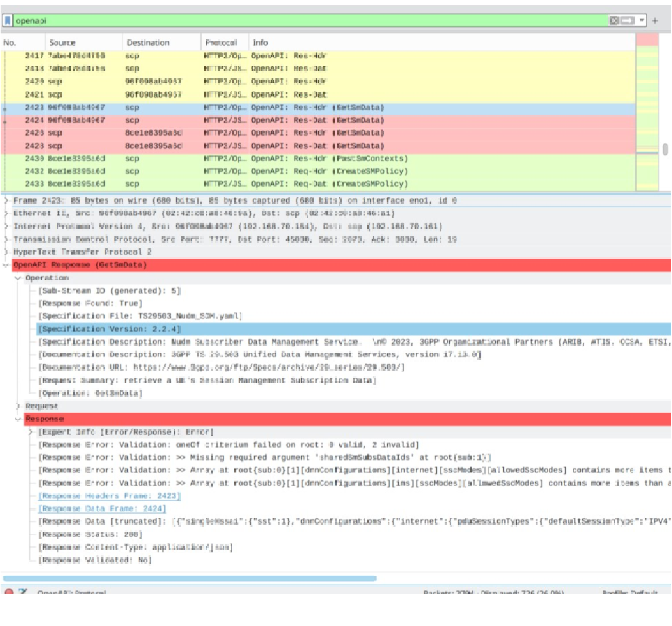Click the filter bookmark icon
Viewport: 672px width, 626px height.
coord(8,20)
